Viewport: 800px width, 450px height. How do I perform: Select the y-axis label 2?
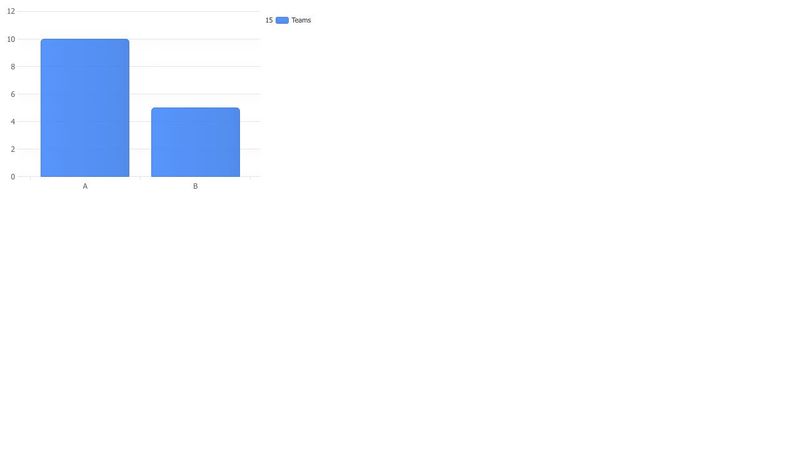click(13, 149)
